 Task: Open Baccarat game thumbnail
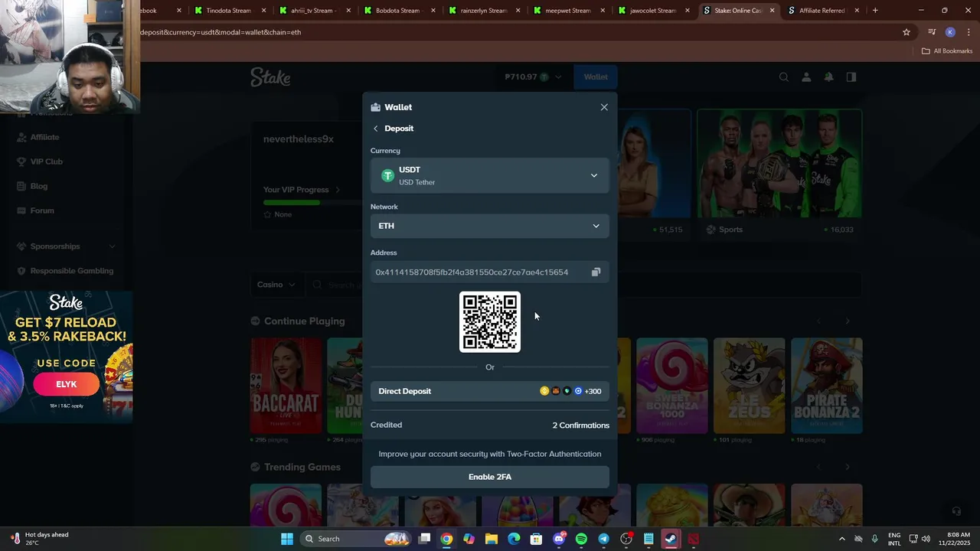pyautogui.click(x=286, y=386)
